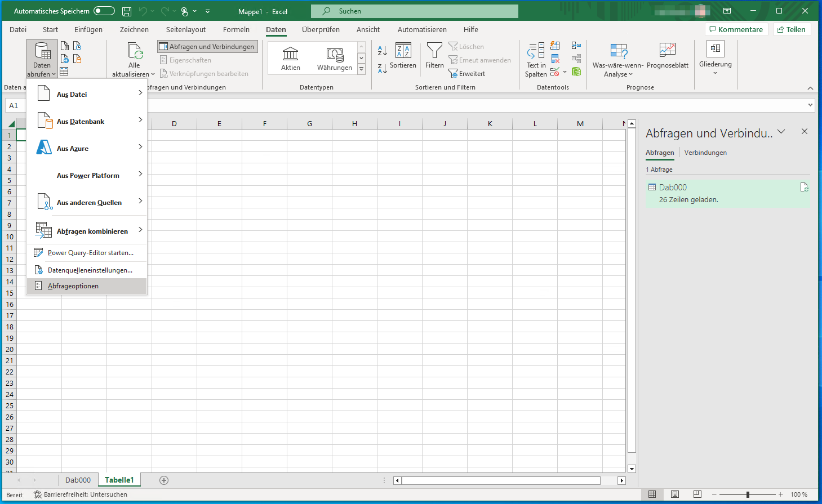The width and height of the screenshot is (822, 504).
Task: Click the Filtern funnel icon
Action: tap(434, 52)
